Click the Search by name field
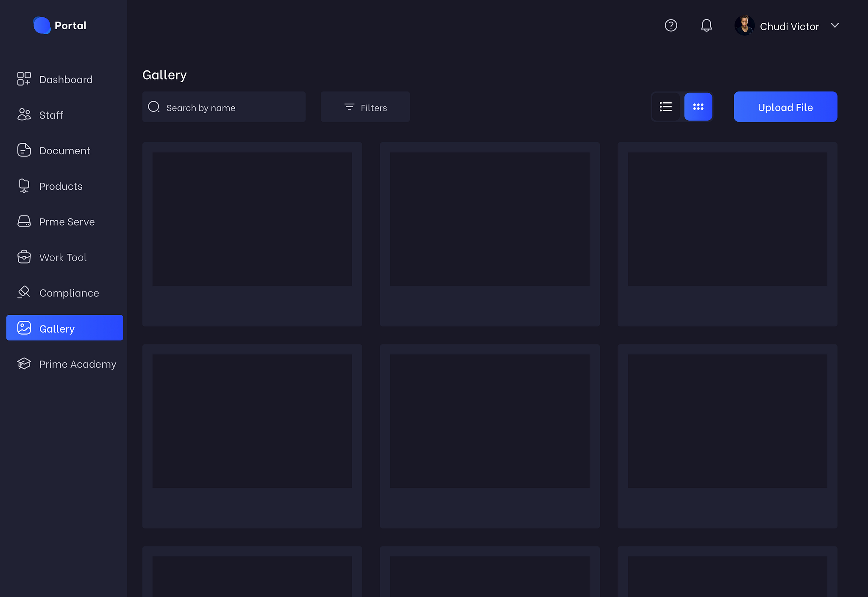The image size is (868, 597). pos(224,107)
